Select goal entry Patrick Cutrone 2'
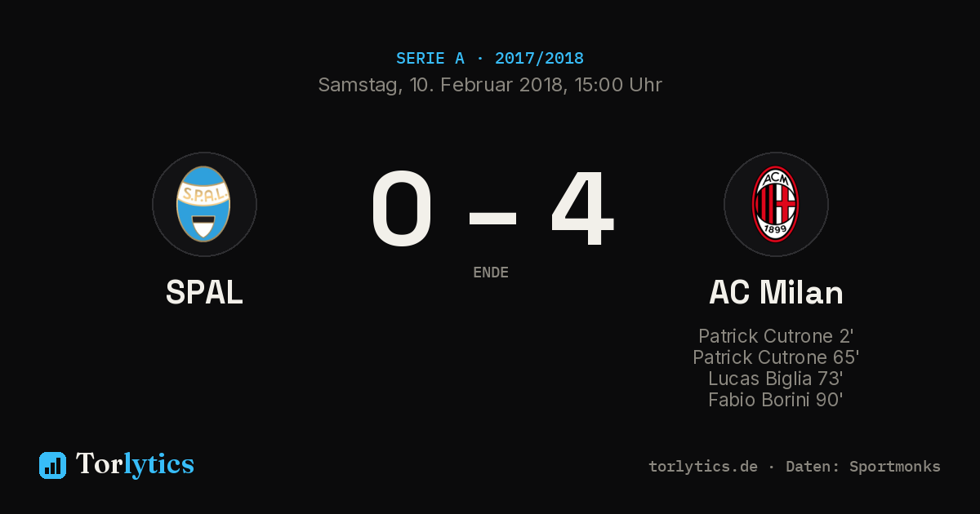This screenshot has height=514, width=980. (776, 336)
